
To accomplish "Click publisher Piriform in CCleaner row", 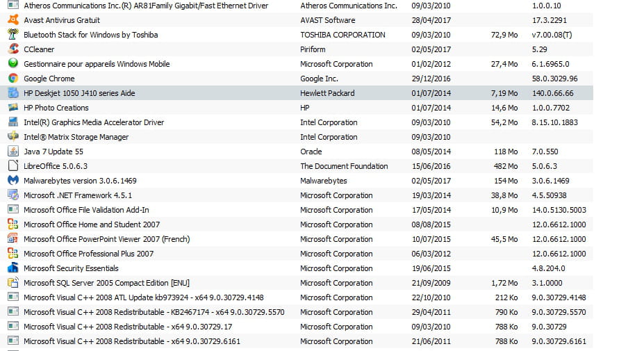I will [x=313, y=49].
